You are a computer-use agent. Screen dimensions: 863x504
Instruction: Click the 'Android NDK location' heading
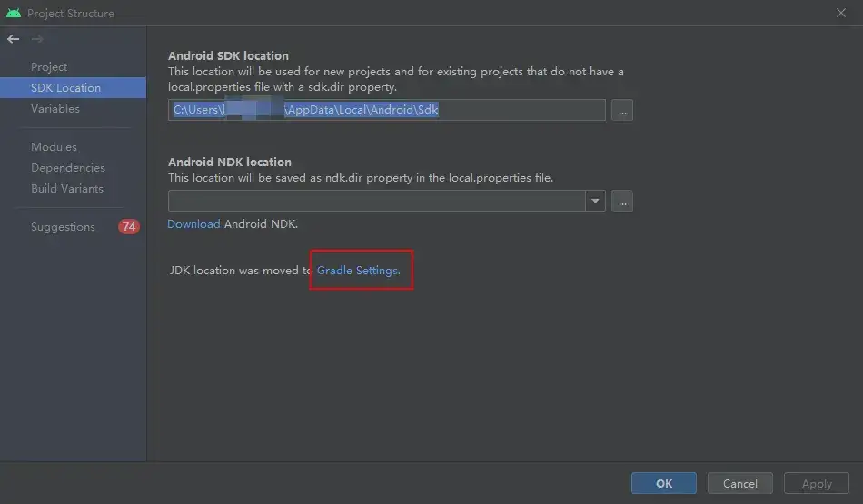click(230, 162)
